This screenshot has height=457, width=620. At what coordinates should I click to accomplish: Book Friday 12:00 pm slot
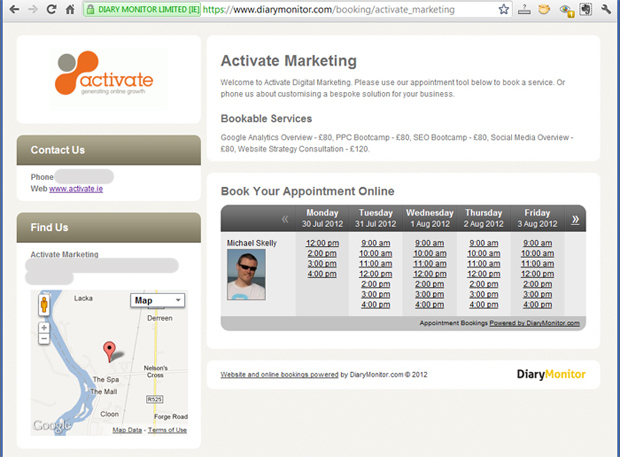[x=537, y=274]
